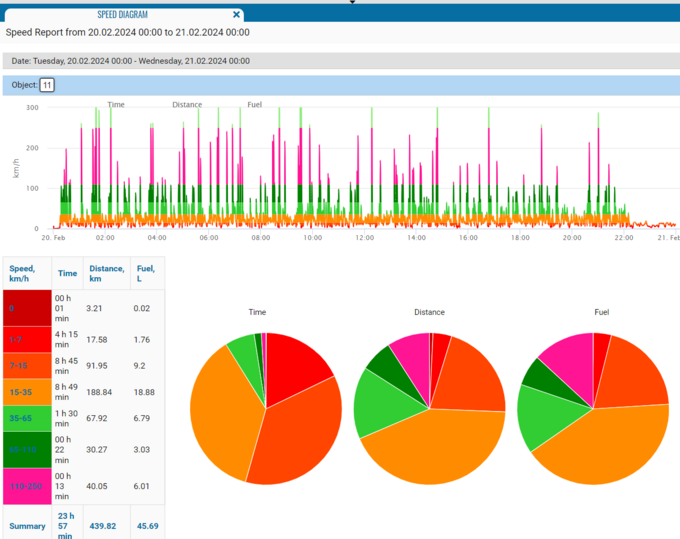Click the Fuel label above the speed graph
The width and height of the screenshot is (680, 539).
click(x=254, y=104)
